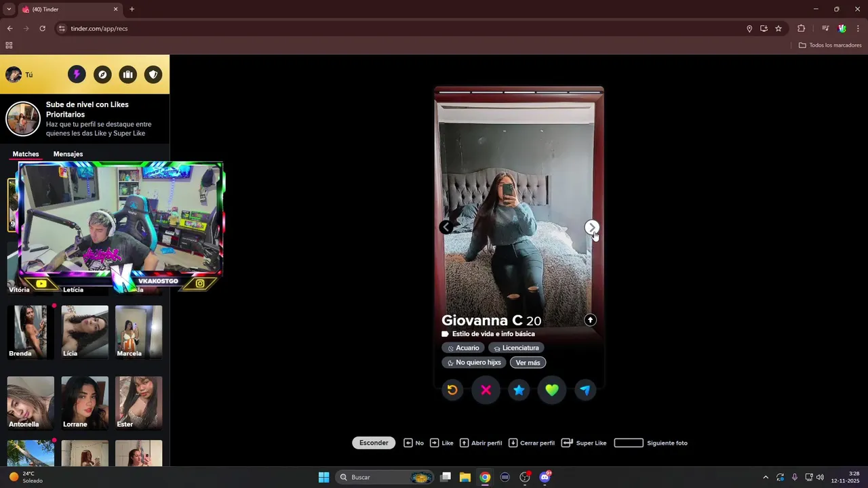The height and width of the screenshot is (488, 868).
Task: Open the briefcase work mode icon
Action: pos(127,75)
